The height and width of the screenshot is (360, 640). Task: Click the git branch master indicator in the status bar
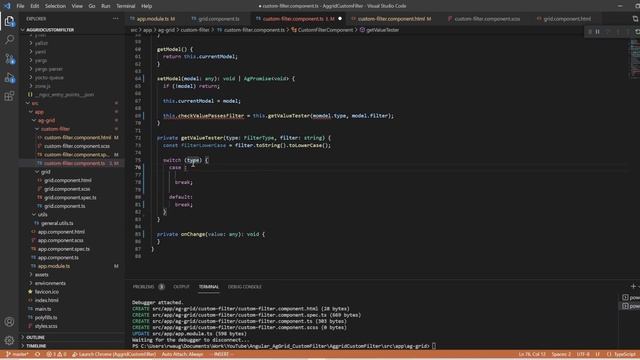click(x=17, y=354)
